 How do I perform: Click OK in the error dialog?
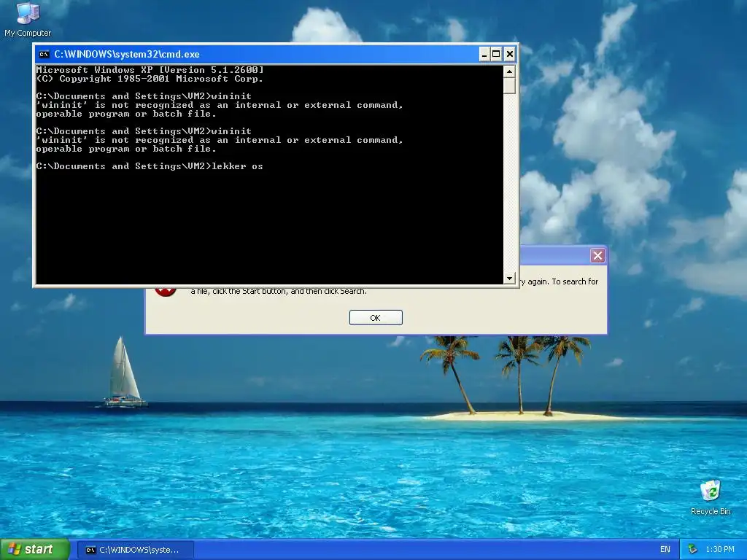(x=376, y=318)
